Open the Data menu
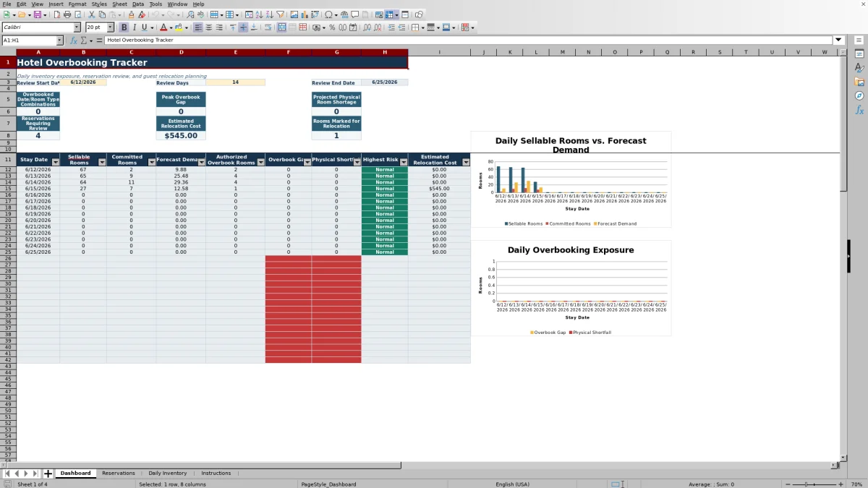Image resolution: width=868 pixels, height=488 pixels. pyautogui.click(x=137, y=4)
